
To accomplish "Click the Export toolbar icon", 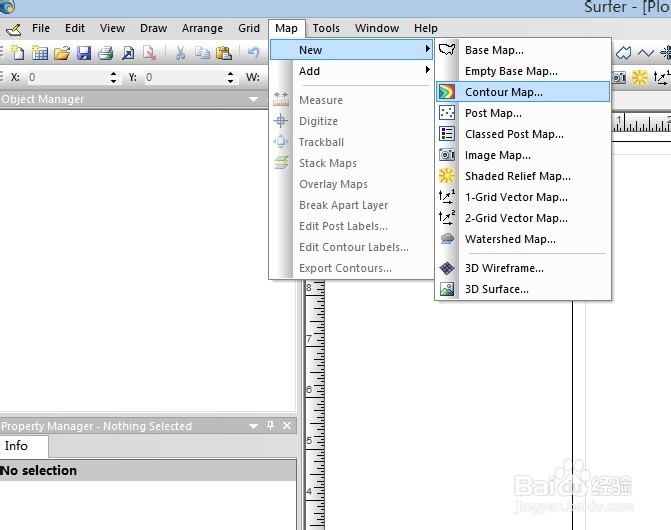I will click(149, 53).
